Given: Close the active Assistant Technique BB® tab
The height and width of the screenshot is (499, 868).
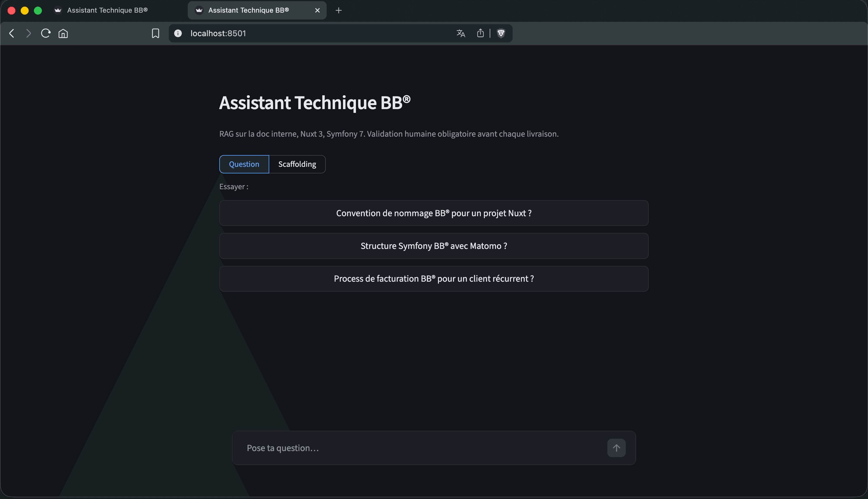Looking at the screenshot, I should tap(317, 10).
